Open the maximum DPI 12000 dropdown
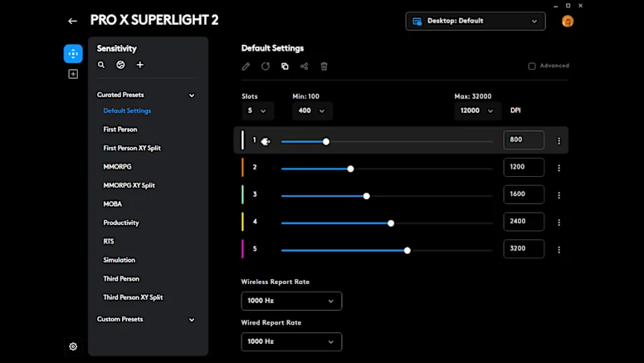This screenshot has width=644, height=363. [x=477, y=110]
